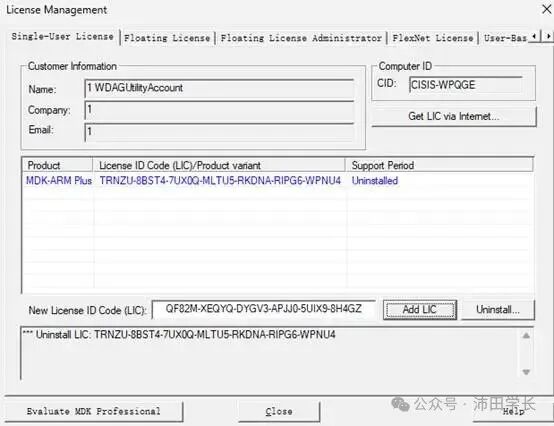Click the Get LIC via Internet button

tap(454, 116)
